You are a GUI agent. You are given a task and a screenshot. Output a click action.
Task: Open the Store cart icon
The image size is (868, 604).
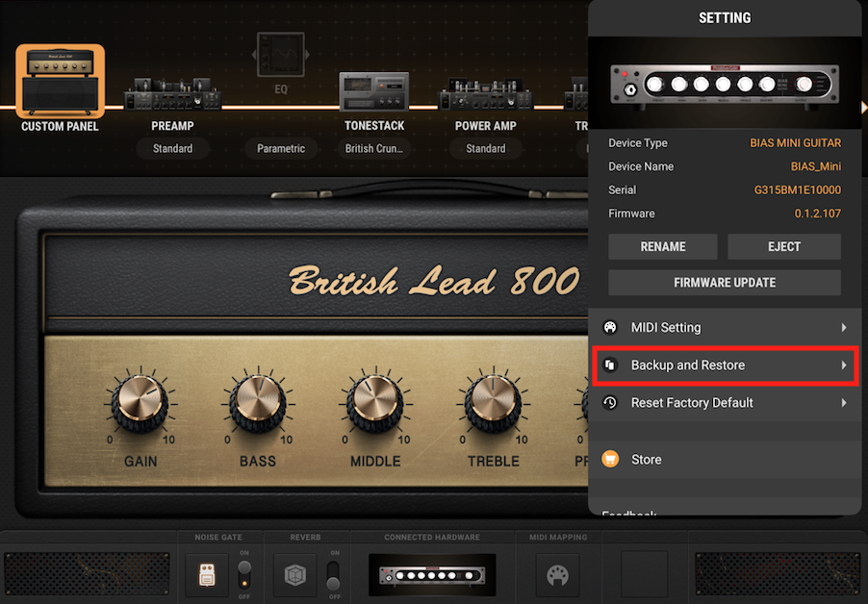610,460
